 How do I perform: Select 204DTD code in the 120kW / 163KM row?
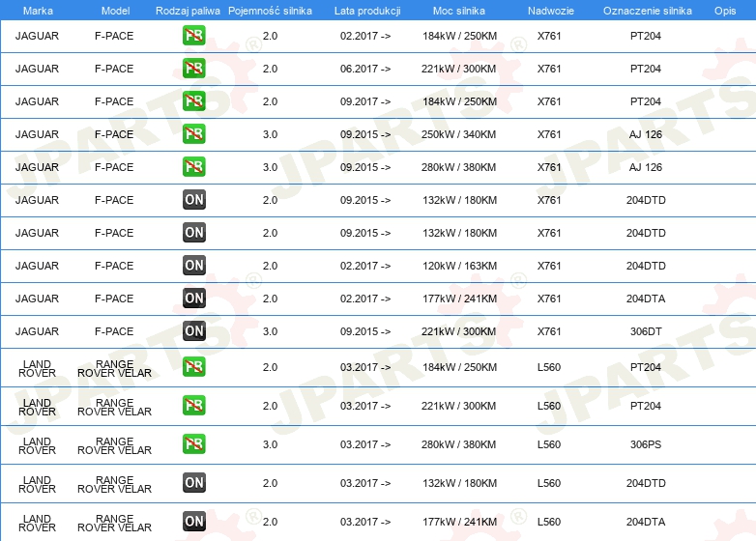(x=646, y=266)
